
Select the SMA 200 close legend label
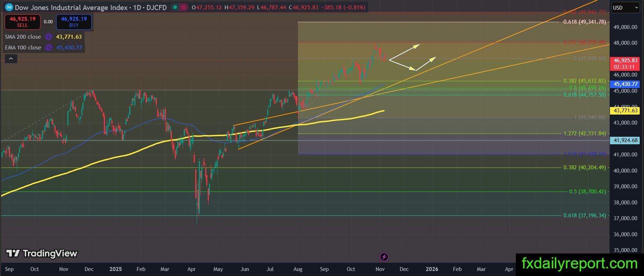(23, 37)
